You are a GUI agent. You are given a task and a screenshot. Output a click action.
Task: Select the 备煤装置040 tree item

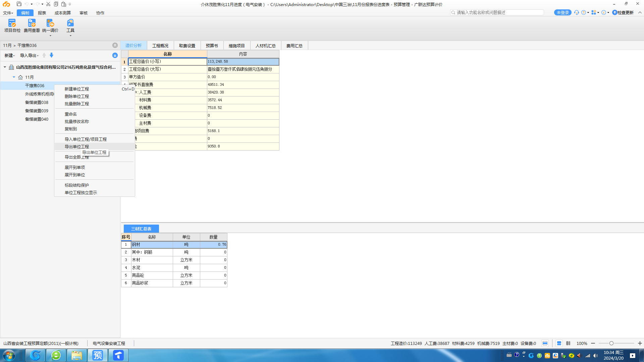[x=37, y=119]
